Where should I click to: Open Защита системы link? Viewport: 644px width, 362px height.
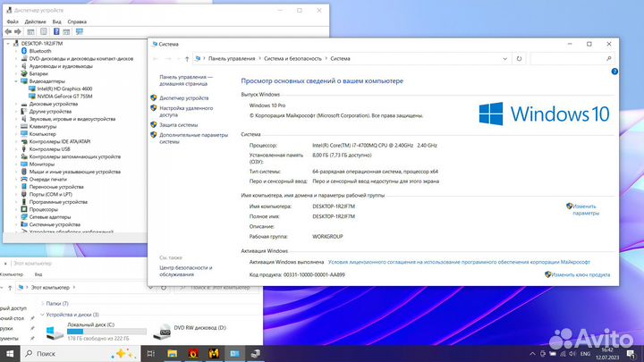click(x=178, y=125)
